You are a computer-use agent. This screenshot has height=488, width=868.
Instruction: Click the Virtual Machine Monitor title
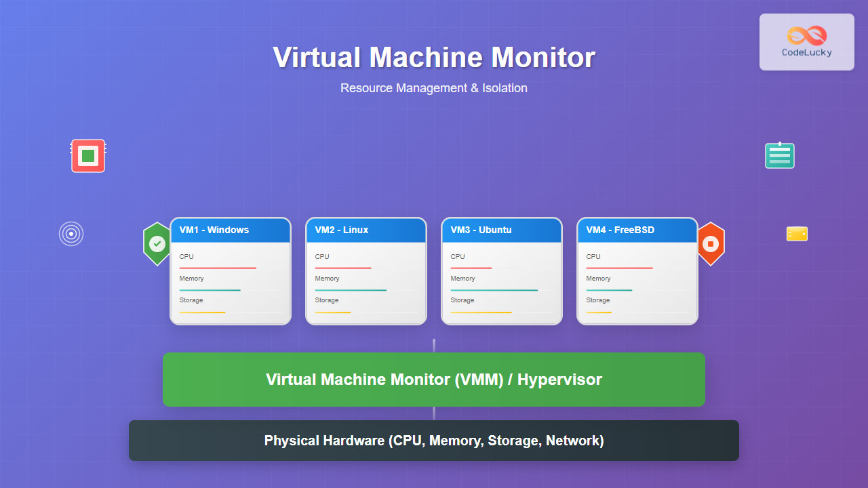click(434, 58)
